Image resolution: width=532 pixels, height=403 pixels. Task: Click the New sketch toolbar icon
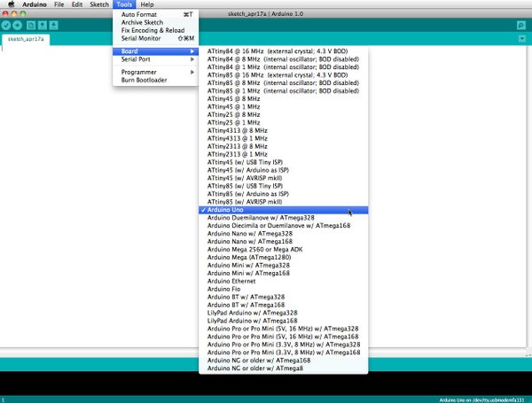click(x=31, y=25)
